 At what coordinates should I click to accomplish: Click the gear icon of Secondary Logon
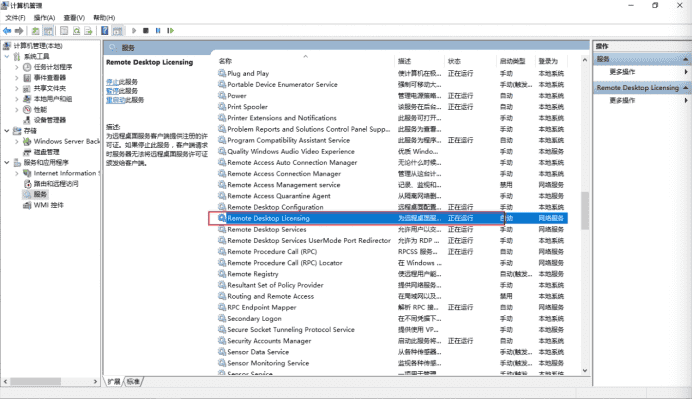pos(222,318)
